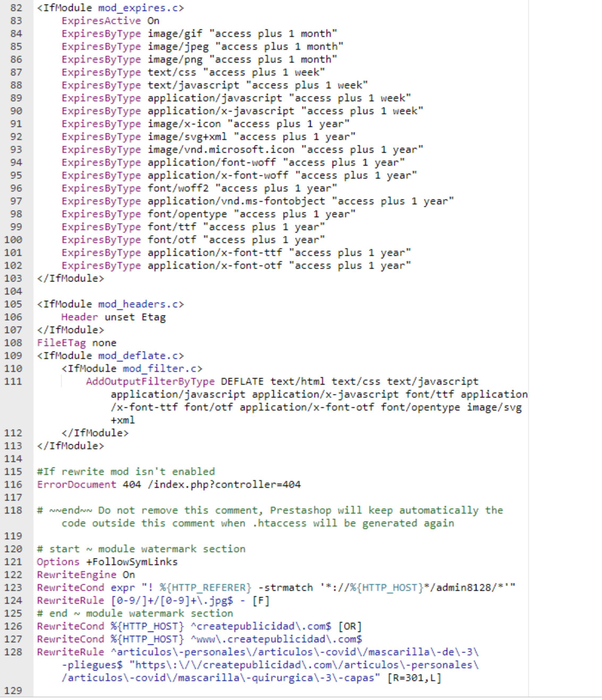Click the RewriteRule .jpg$ [F] line

pos(153,601)
